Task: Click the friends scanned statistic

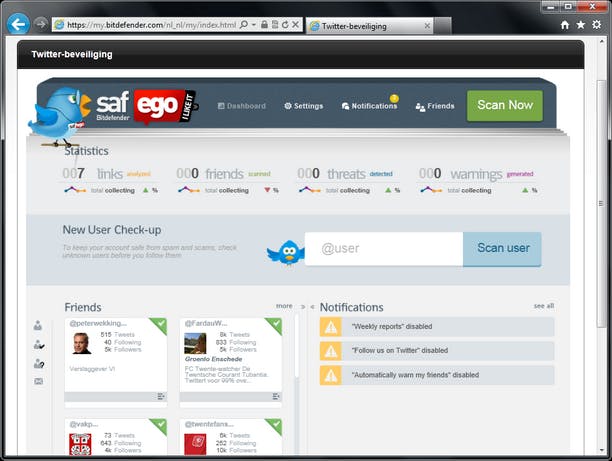Action: [223, 173]
